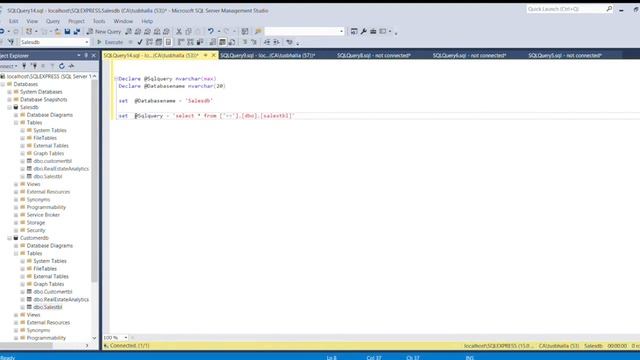Screen dimensions: 640x360
Task: Decrease indent of selected lines
Action: pos(267,42)
